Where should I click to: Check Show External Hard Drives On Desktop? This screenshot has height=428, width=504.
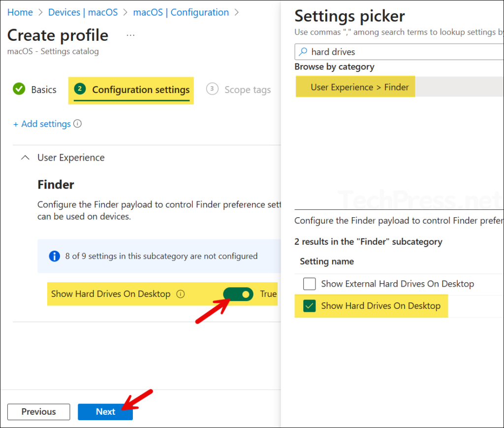[x=309, y=284]
